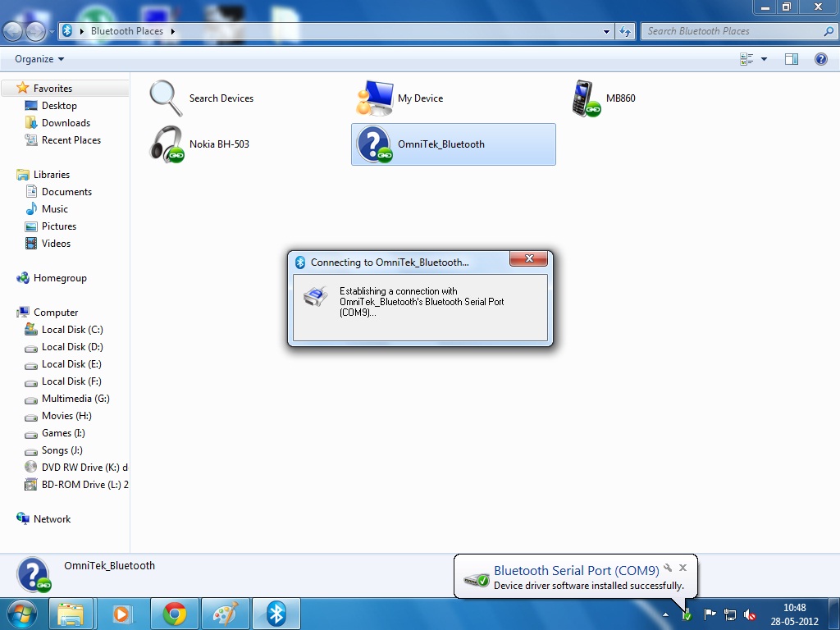This screenshot has width=840, height=630.
Task: Click the refresh button beside address bar
Action: (x=625, y=31)
